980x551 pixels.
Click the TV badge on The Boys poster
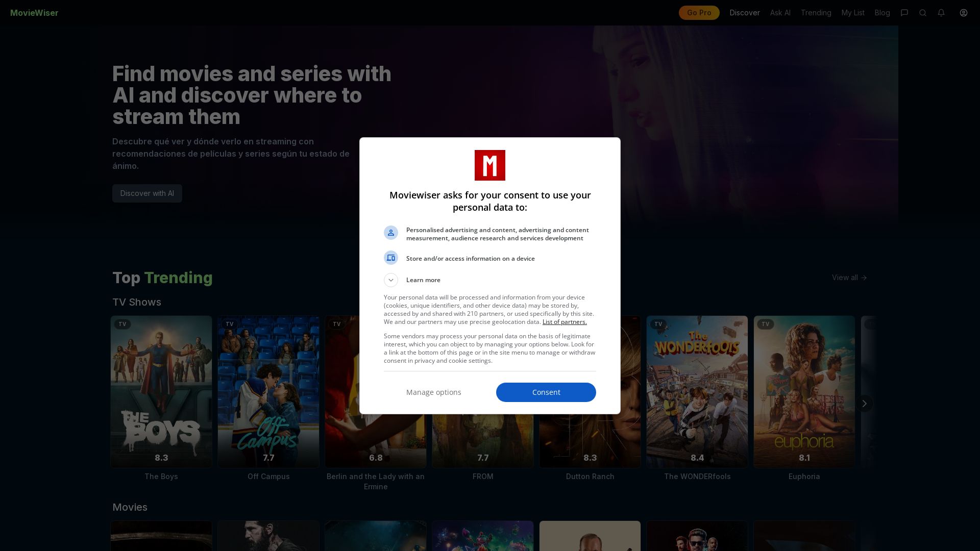point(122,324)
